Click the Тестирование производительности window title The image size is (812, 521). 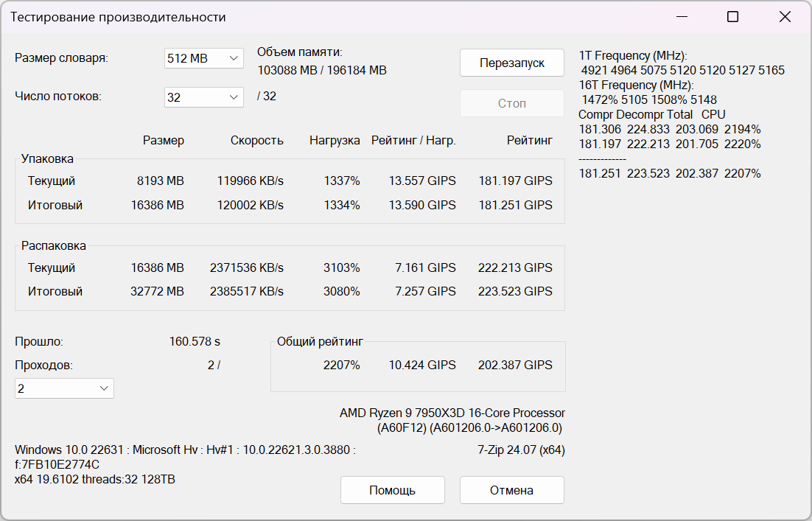coord(118,17)
